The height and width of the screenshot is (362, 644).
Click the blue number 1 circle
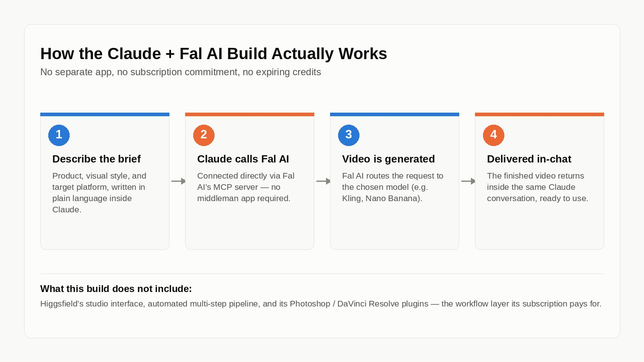tap(59, 135)
